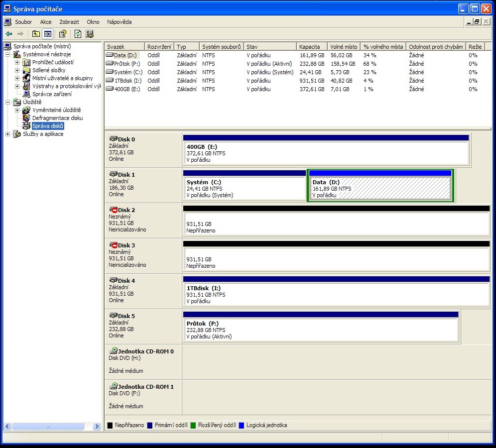Click the Volné místo column header

click(x=343, y=47)
